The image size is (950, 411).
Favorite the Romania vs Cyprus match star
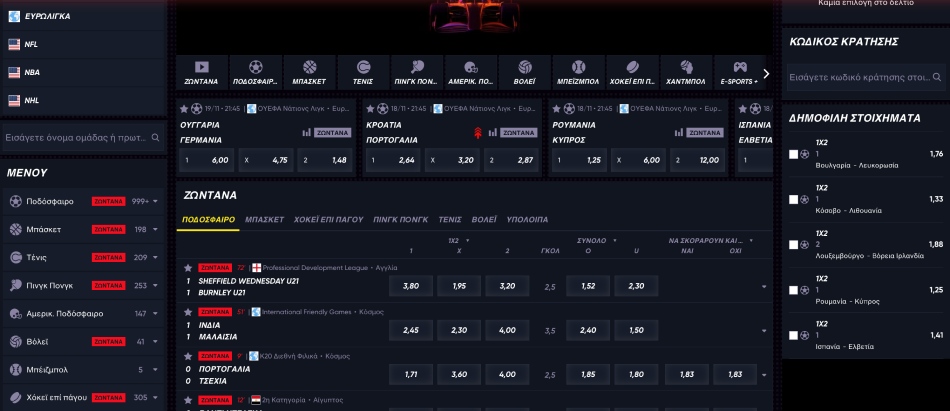556,109
